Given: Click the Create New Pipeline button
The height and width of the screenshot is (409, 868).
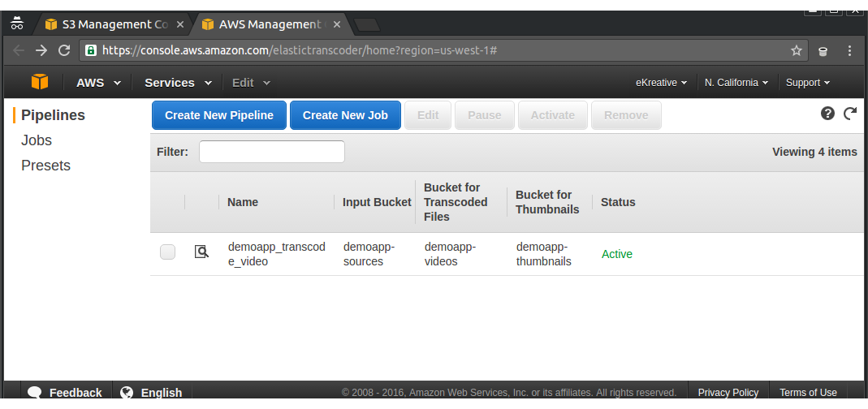Looking at the screenshot, I should click(219, 115).
